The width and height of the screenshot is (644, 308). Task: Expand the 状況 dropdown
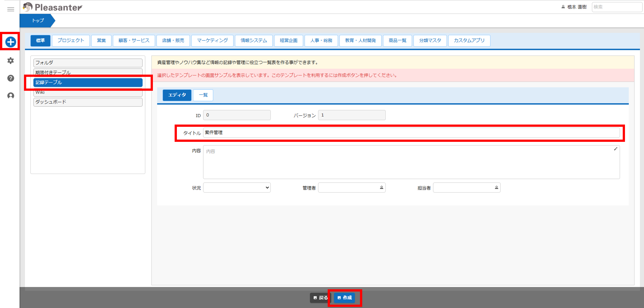click(237, 187)
